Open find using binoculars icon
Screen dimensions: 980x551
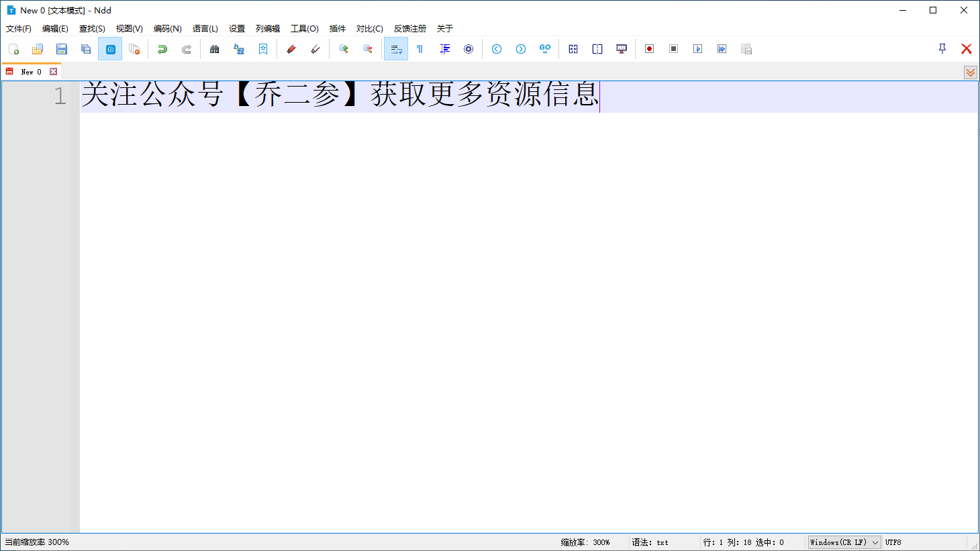point(215,49)
